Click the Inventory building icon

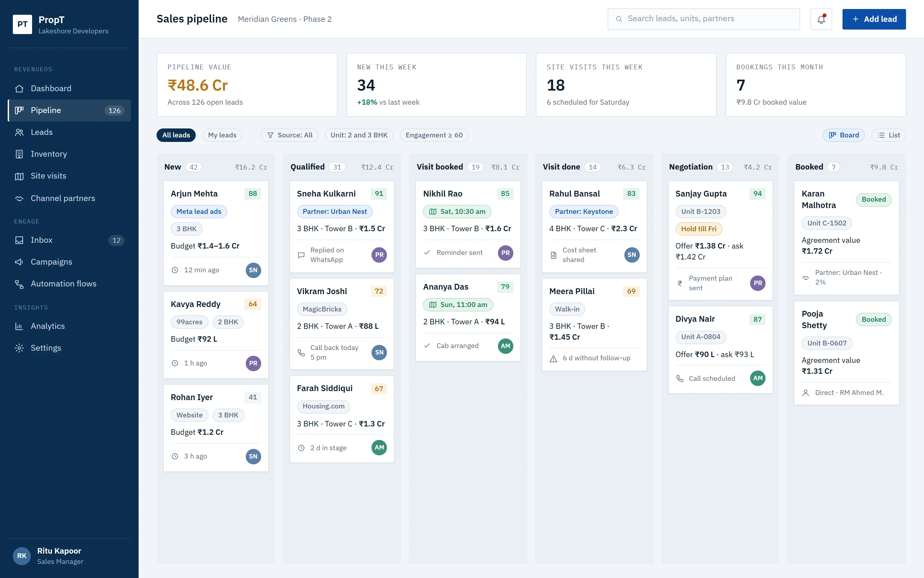click(19, 154)
